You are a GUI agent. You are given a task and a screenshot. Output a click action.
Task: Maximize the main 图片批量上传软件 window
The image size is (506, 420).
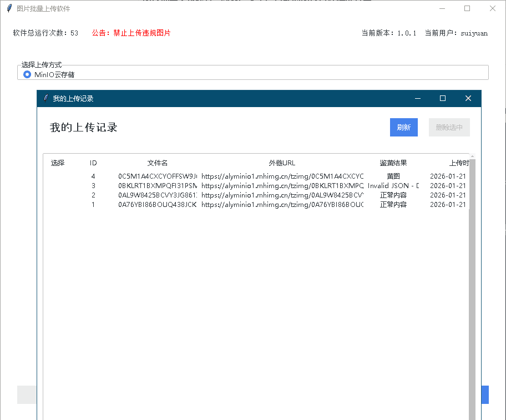tap(467, 8)
